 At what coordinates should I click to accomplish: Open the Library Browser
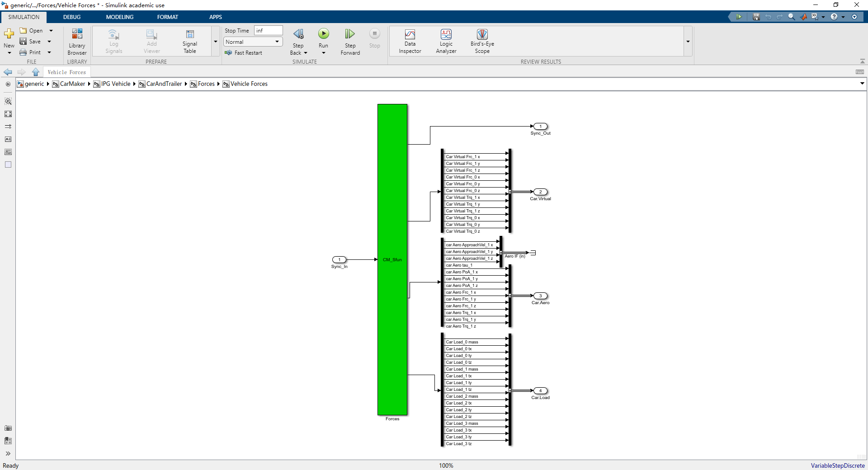pyautogui.click(x=77, y=42)
